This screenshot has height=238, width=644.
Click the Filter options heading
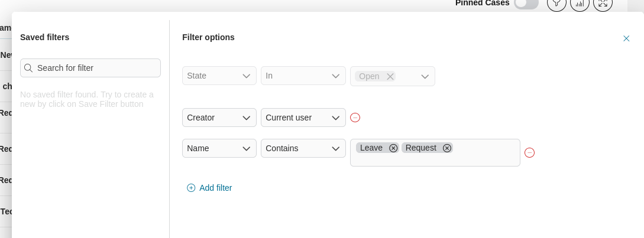209,37
